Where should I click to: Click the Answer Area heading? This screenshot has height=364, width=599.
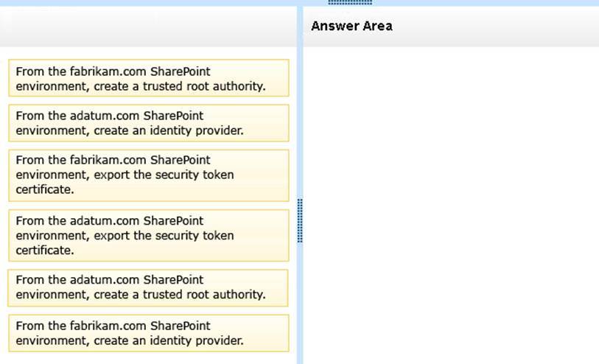coord(351,26)
